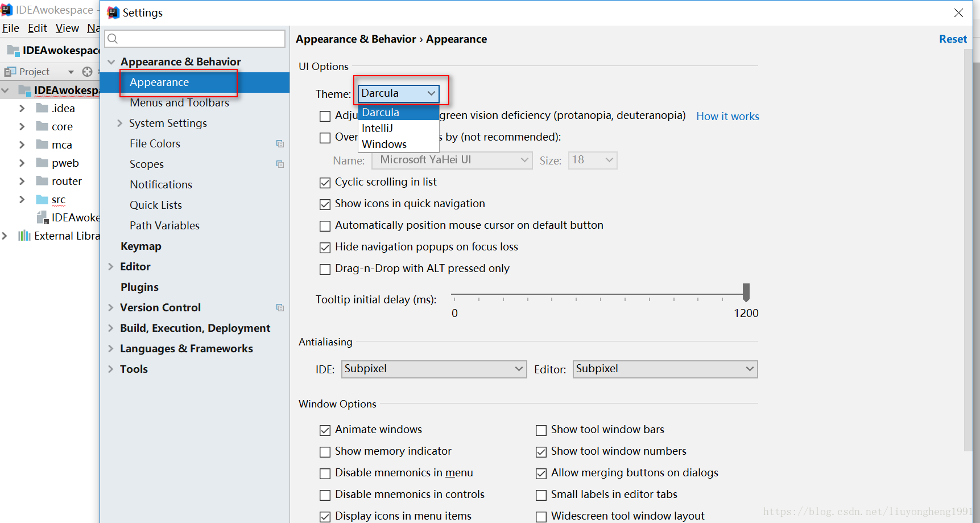980x523 pixels.
Task: Click the .idea folder icon
Action: (42, 108)
